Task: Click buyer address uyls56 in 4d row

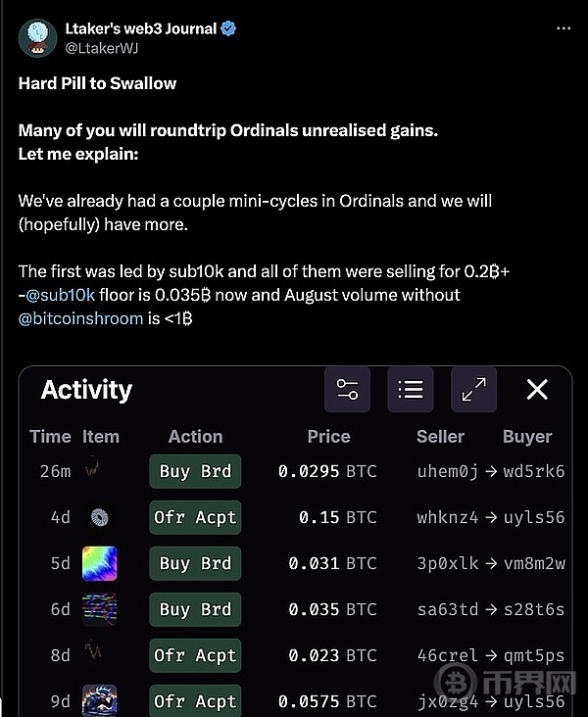Action: [534, 517]
